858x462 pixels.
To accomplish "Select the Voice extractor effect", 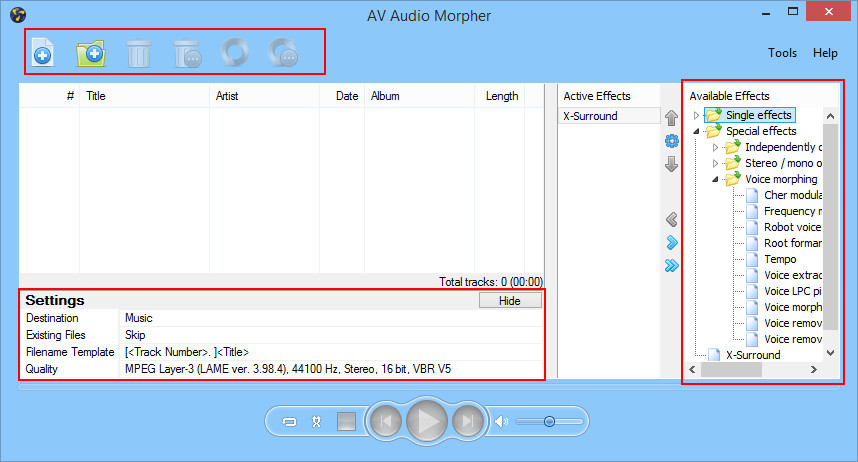I will [793, 275].
